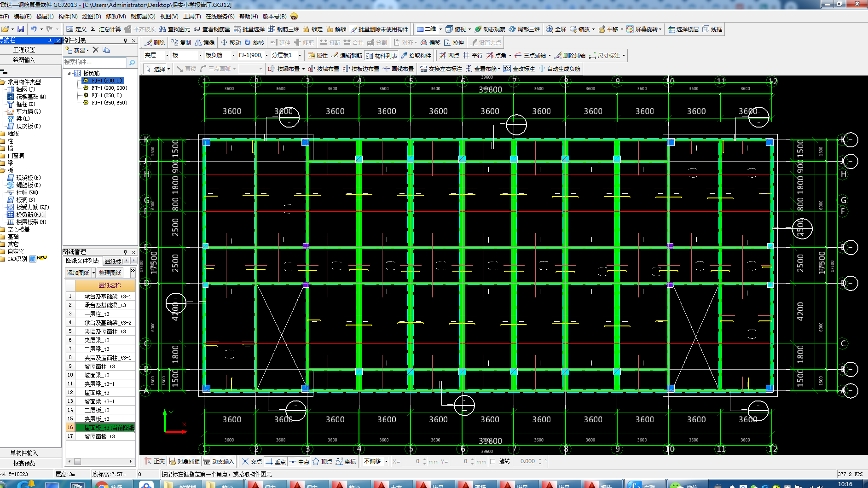Expand the 新建 new component dropdown

click(87, 50)
